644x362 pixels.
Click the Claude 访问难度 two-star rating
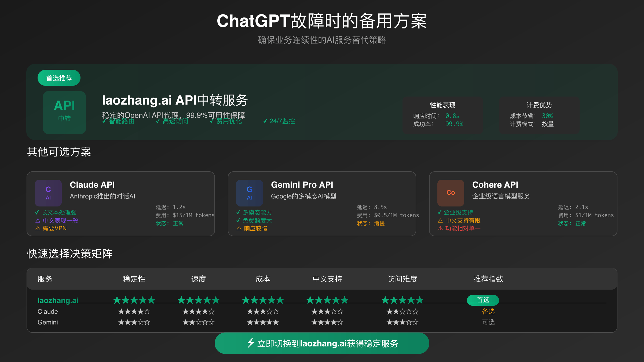point(402,312)
